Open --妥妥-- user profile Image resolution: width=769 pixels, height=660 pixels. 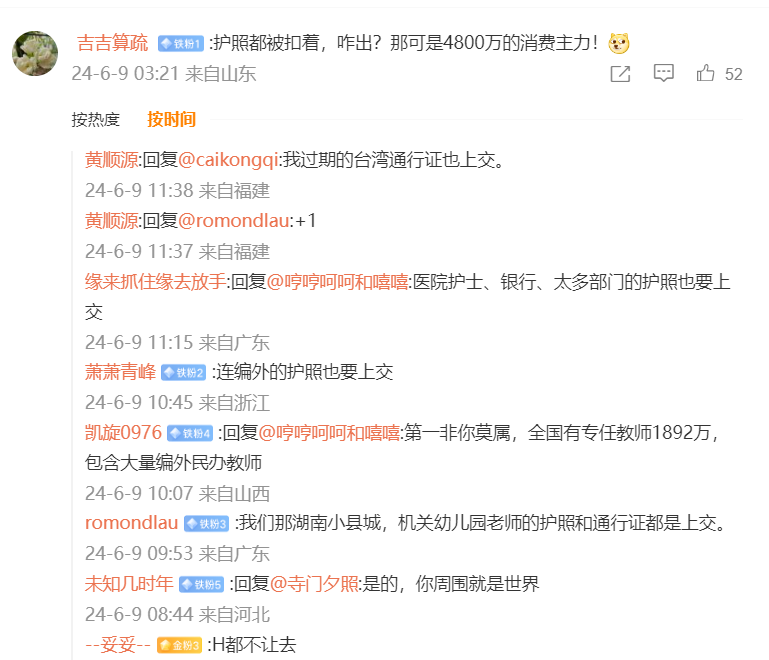coord(118,645)
